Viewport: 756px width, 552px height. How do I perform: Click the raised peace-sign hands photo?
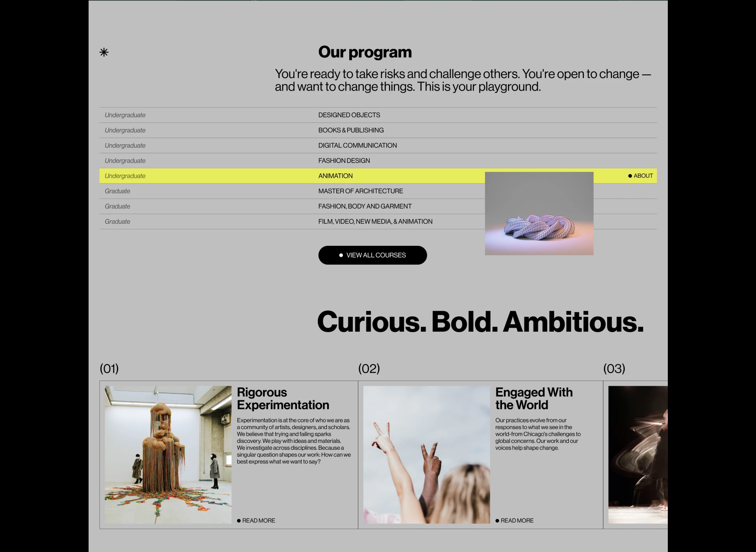426,454
